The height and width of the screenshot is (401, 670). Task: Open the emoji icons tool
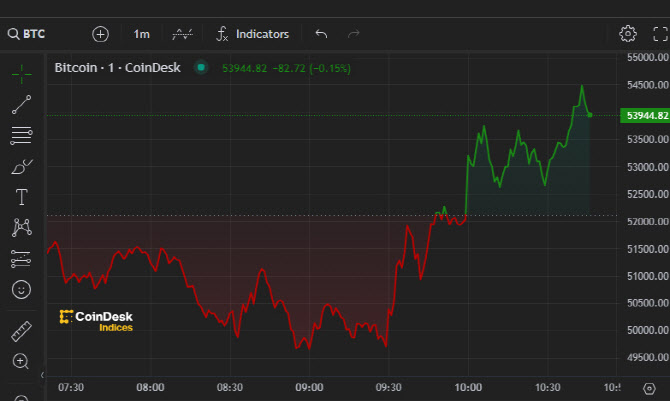21,289
